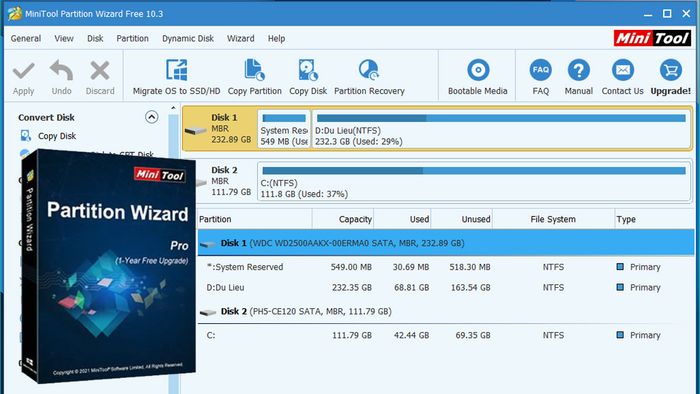
Task: Select C:(NTFS) block on Disk 2 map
Action: point(474,182)
